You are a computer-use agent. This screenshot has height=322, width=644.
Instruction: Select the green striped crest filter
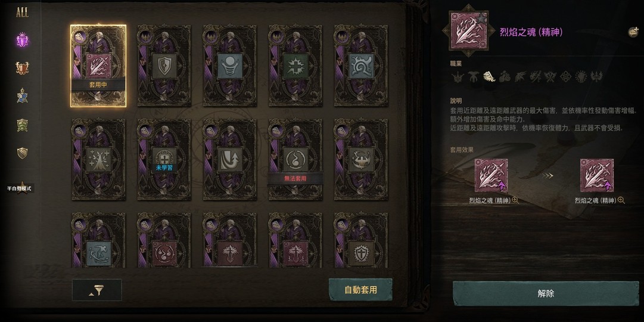[x=22, y=125]
